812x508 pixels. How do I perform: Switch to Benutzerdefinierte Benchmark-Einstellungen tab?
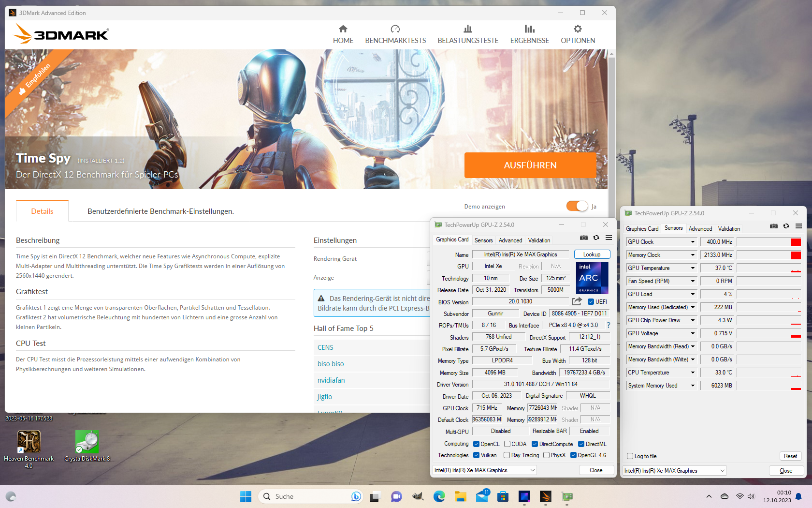coord(160,211)
